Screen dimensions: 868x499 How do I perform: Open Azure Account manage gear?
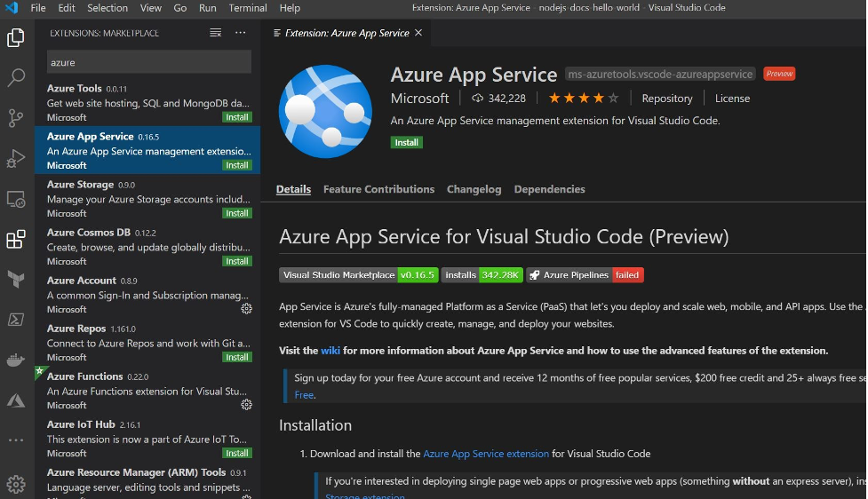click(246, 309)
